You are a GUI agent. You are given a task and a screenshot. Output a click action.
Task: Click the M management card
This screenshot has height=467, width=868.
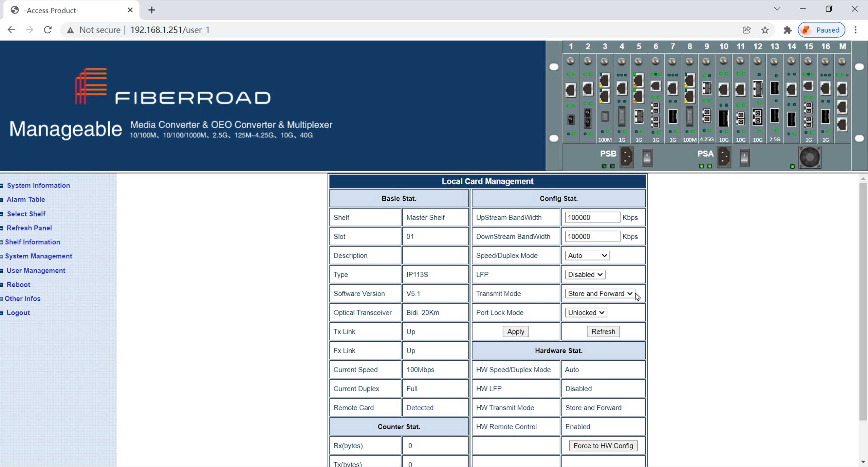(843, 98)
